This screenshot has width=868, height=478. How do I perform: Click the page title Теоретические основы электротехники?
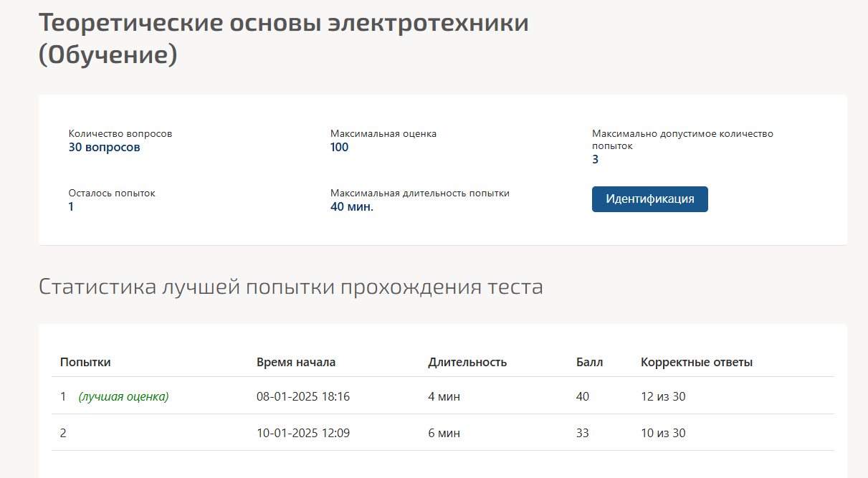click(x=283, y=23)
